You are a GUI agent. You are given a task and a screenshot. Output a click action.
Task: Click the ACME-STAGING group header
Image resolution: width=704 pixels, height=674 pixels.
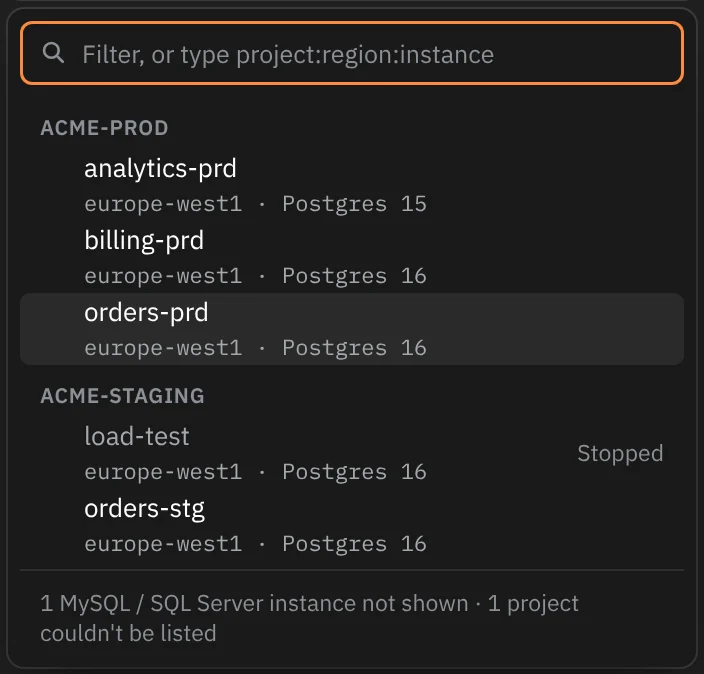[122, 396]
